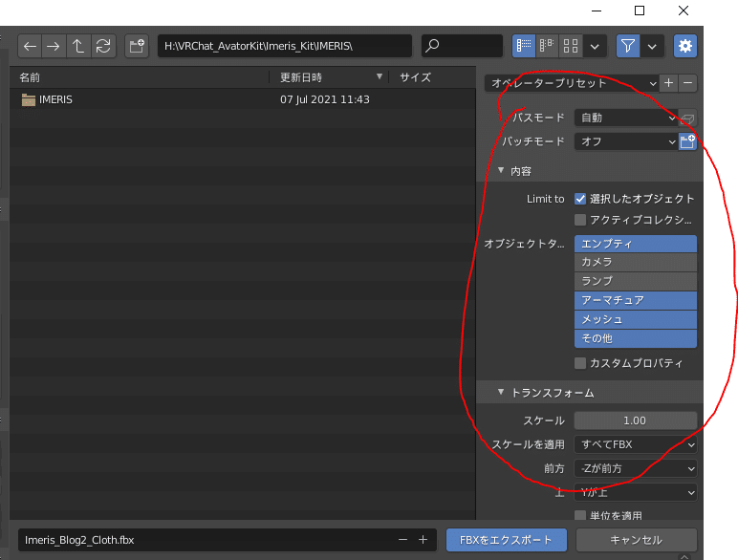The width and height of the screenshot is (738, 560).
Task: Toggle ランプ object type
Action: (x=636, y=281)
